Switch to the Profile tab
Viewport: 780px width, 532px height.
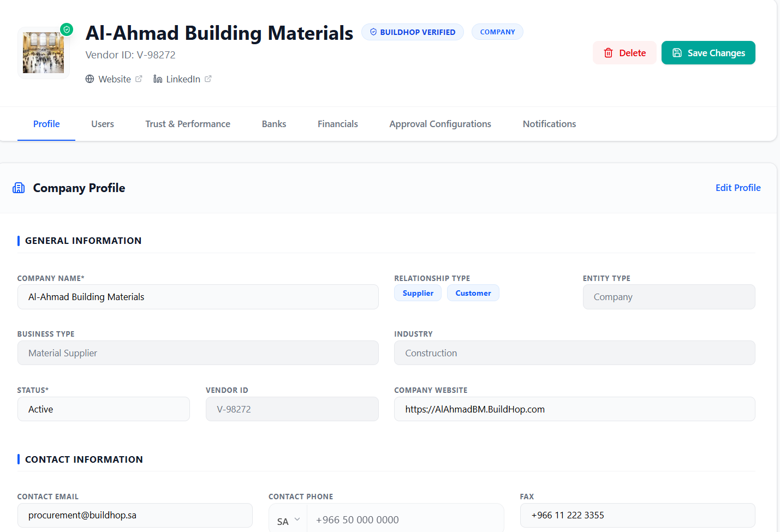[x=46, y=124]
